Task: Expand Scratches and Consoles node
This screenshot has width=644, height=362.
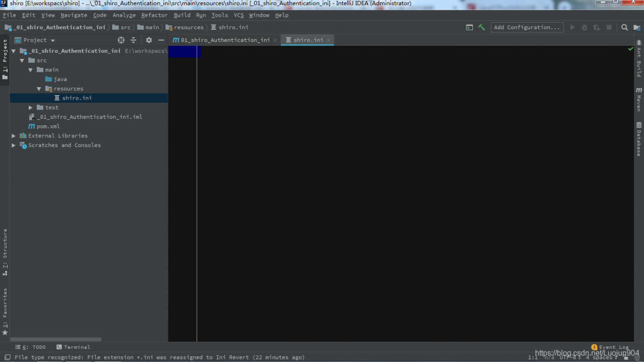Action: pyautogui.click(x=14, y=146)
